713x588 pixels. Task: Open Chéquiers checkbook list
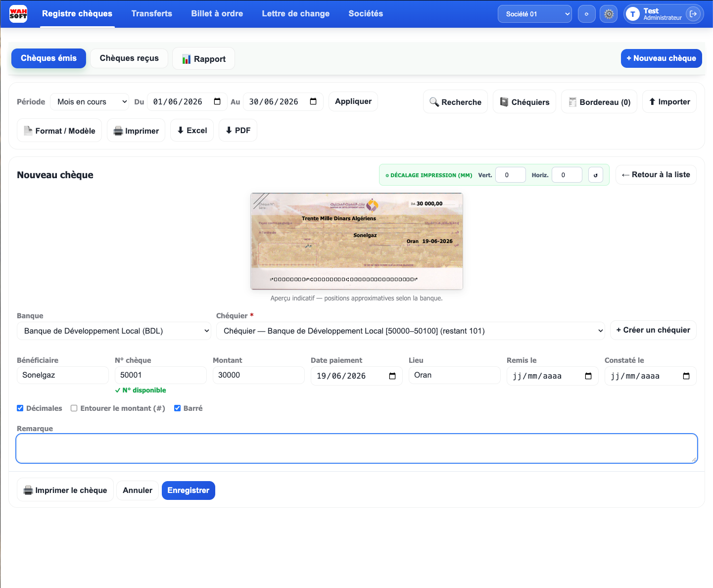(x=524, y=102)
